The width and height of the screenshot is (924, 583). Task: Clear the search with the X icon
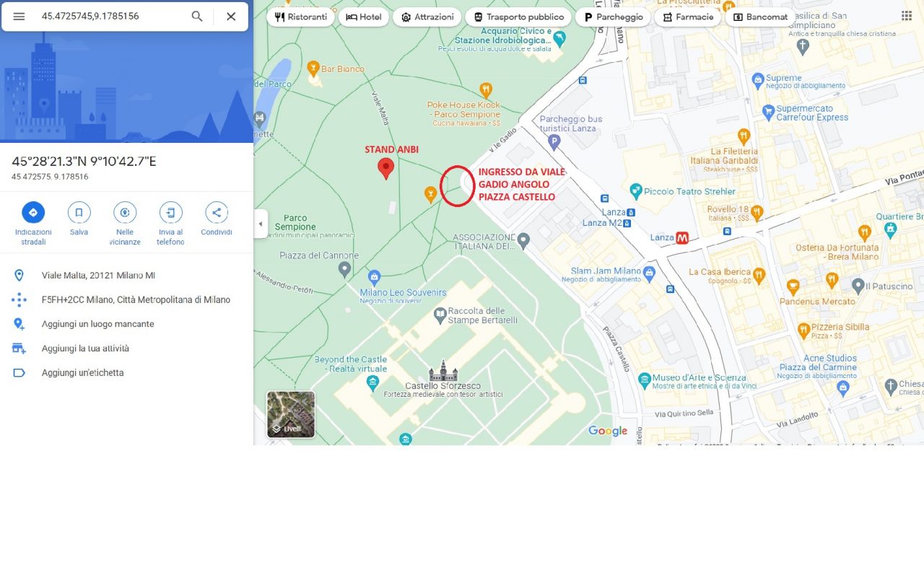(x=231, y=17)
